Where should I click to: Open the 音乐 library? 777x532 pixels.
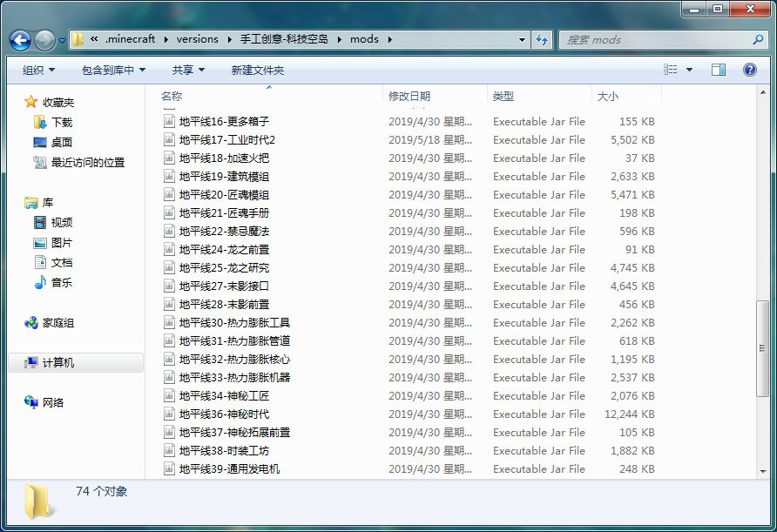pyautogui.click(x=62, y=282)
